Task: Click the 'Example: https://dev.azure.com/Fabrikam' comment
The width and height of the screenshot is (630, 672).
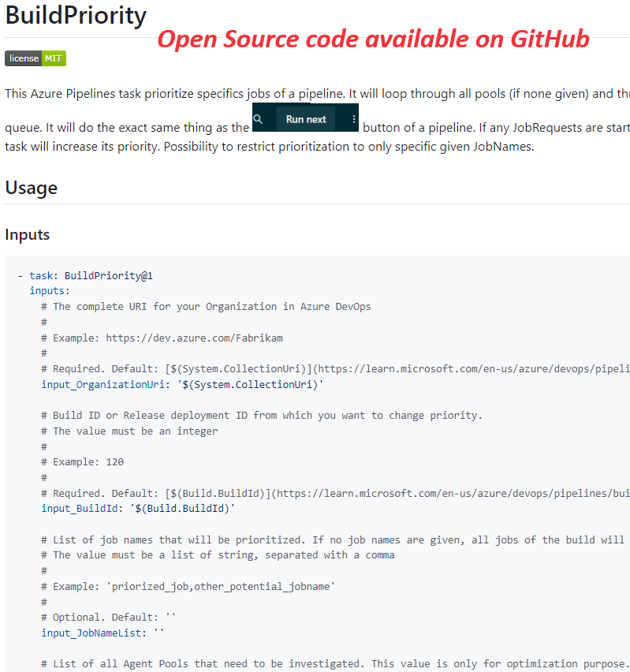Action: pyautogui.click(x=162, y=338)
